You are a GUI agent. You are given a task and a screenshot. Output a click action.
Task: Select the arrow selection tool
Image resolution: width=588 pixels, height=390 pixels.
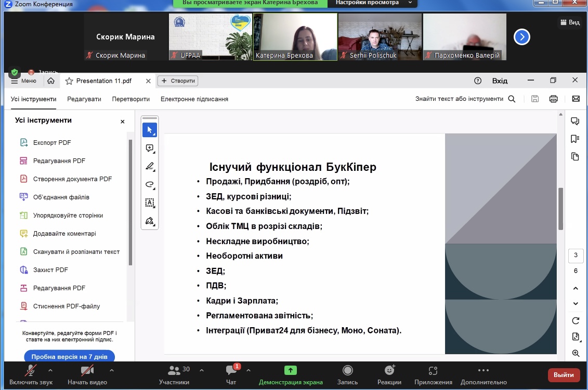point(150,130)
